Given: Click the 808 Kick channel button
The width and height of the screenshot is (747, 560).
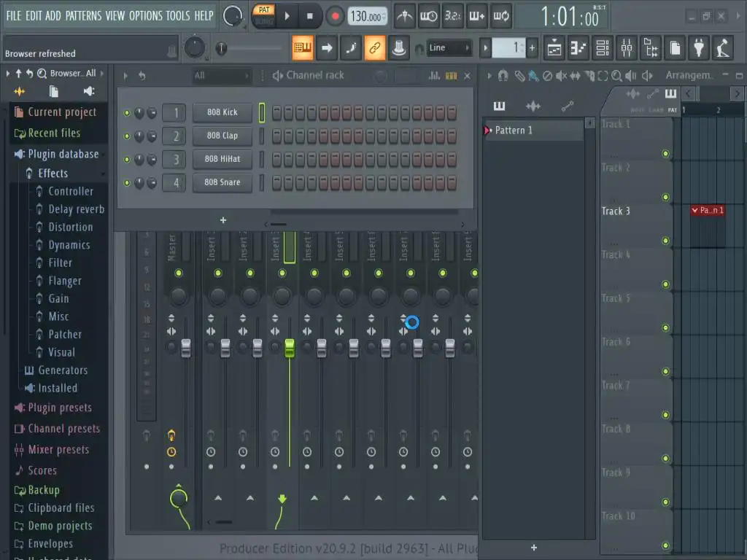Looking at the screenshot, I should click(x=222, y=113).
